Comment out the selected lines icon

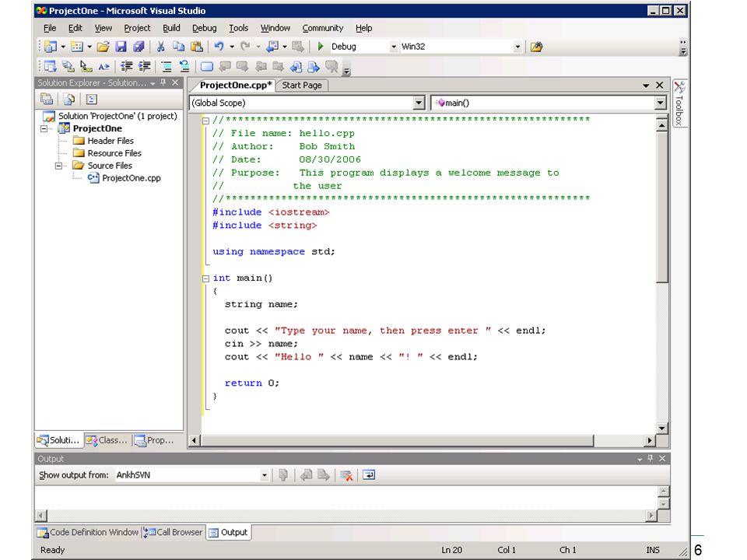167,67
